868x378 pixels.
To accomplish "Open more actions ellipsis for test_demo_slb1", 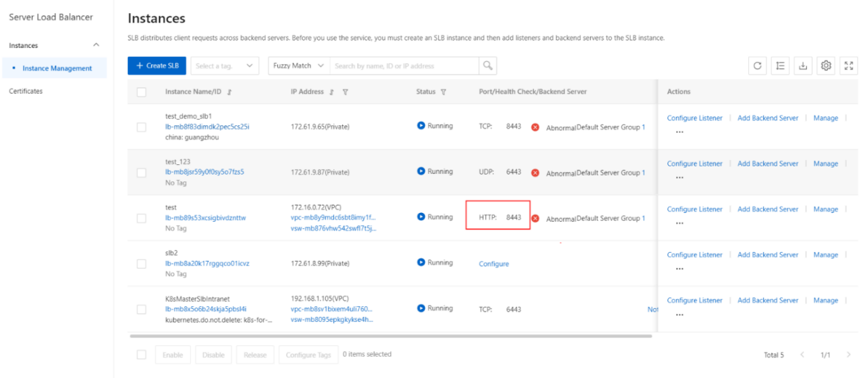I will [679, 132].
